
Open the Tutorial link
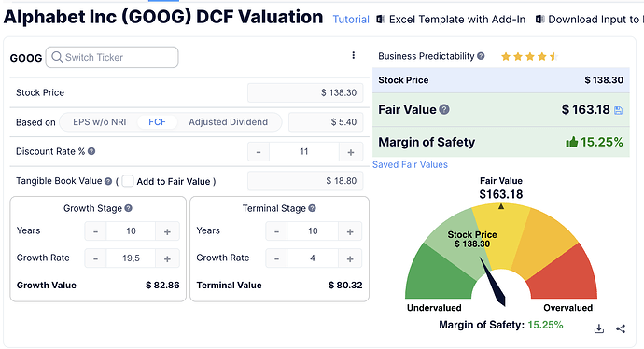[351, 20]
